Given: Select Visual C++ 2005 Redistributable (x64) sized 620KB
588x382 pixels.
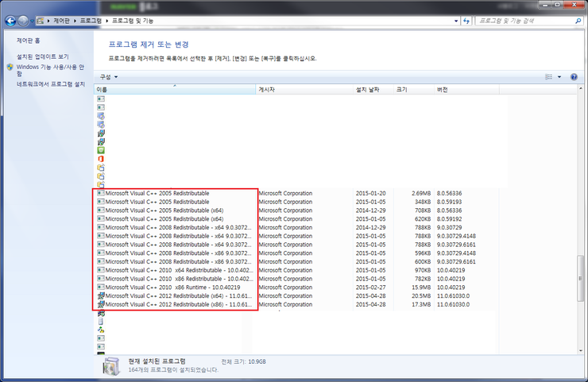Looking at the screenshot, I should click(x=296, y=219).
